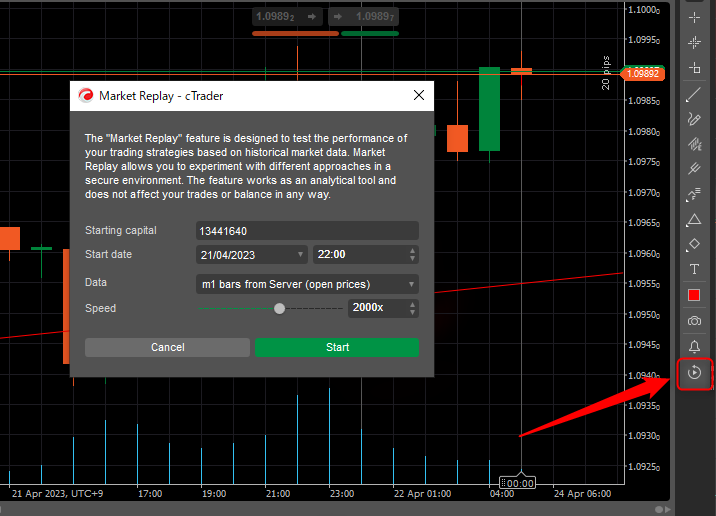Click the large green candlestick
The height and width of the screenshot is (516, 716).
[489, 109]
